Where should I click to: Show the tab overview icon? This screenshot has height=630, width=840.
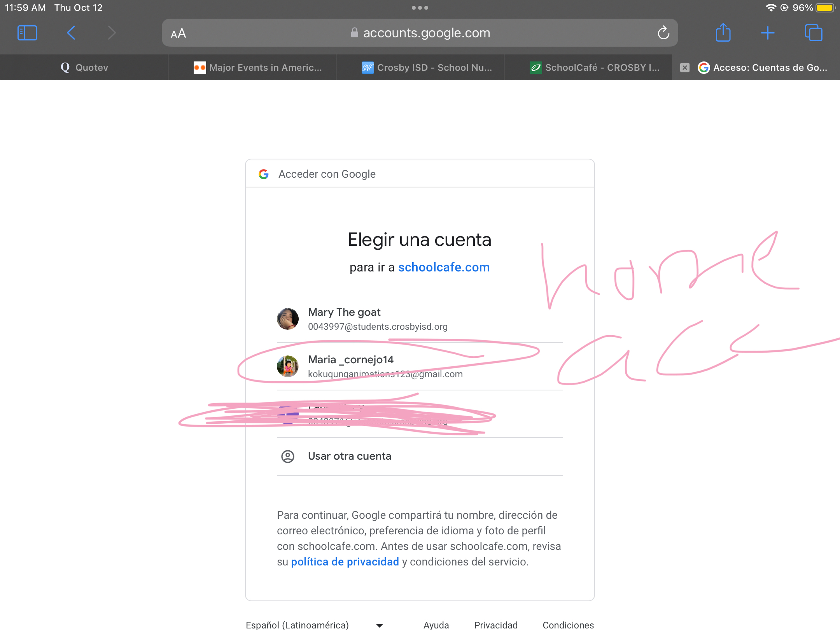(x=813, y=33)
